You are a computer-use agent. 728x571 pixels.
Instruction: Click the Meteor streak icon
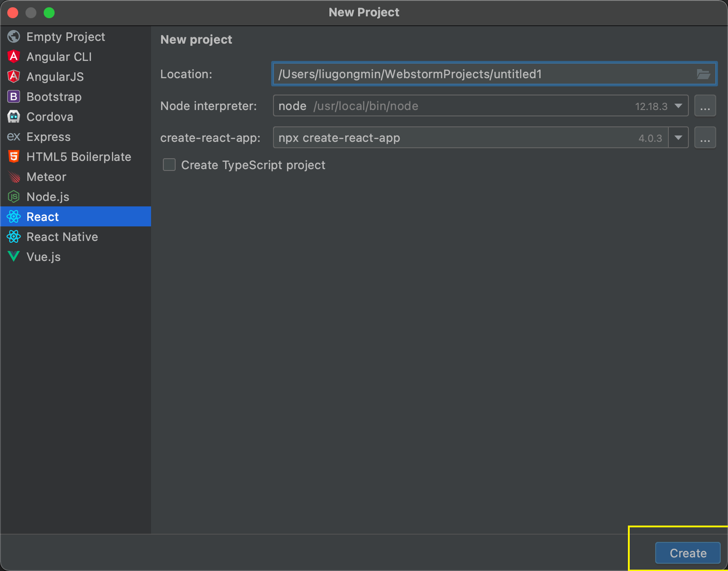14,177
